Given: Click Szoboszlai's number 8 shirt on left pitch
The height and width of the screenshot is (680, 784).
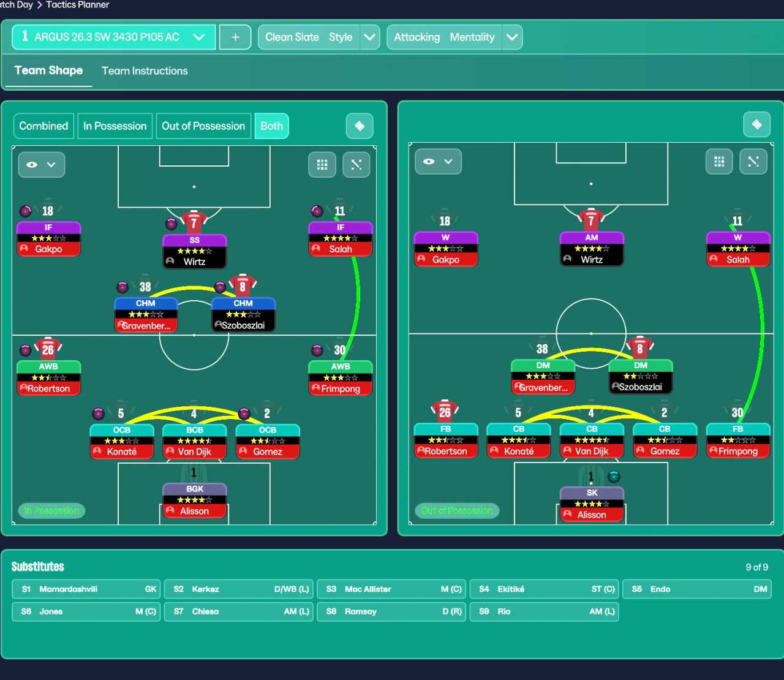Looking at the screenshot, I should click(x=243, y=285).
